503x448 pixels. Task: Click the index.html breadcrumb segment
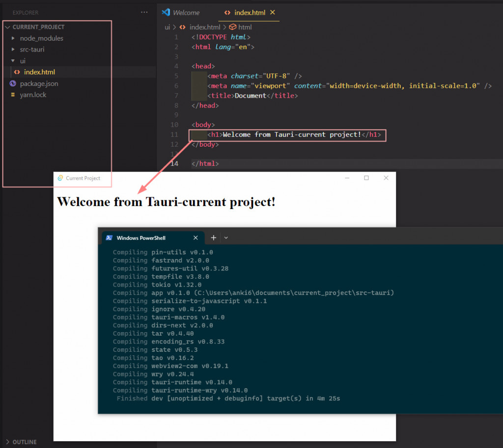(205, 27)
